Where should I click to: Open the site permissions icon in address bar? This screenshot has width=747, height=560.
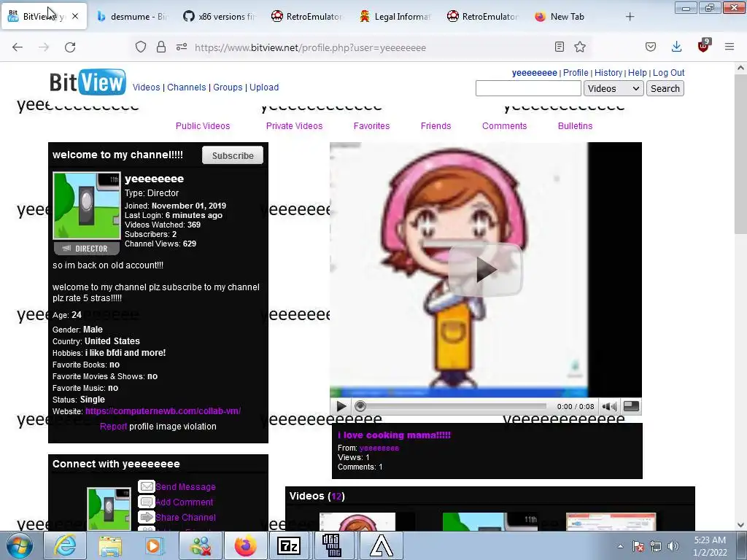tap(182, 47)
